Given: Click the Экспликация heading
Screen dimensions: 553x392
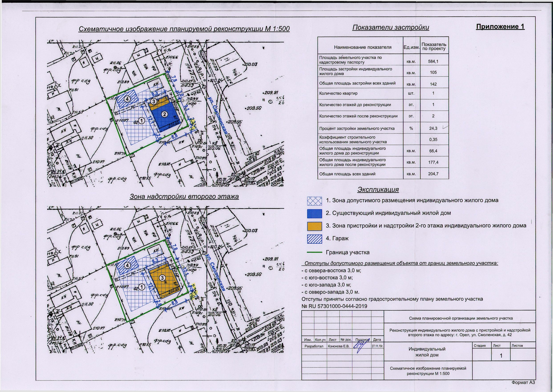Looking at the screenshot, I should pos(378,189).
